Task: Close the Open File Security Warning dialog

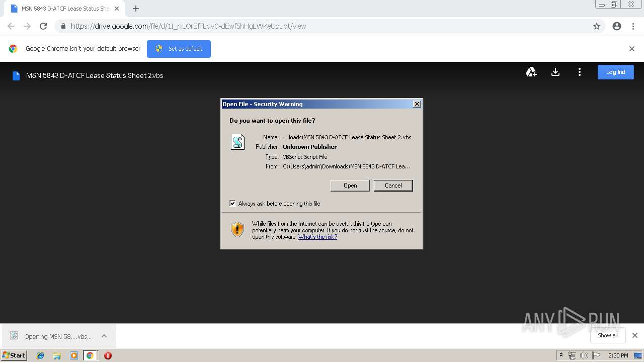Action: click(x=417, y=104)
